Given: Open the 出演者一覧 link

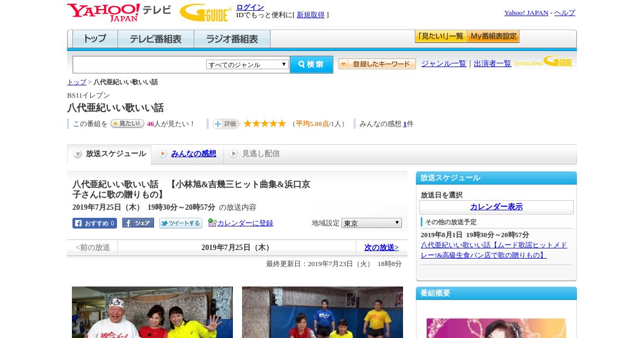Looking at the screenshot, I should (493, 64).
